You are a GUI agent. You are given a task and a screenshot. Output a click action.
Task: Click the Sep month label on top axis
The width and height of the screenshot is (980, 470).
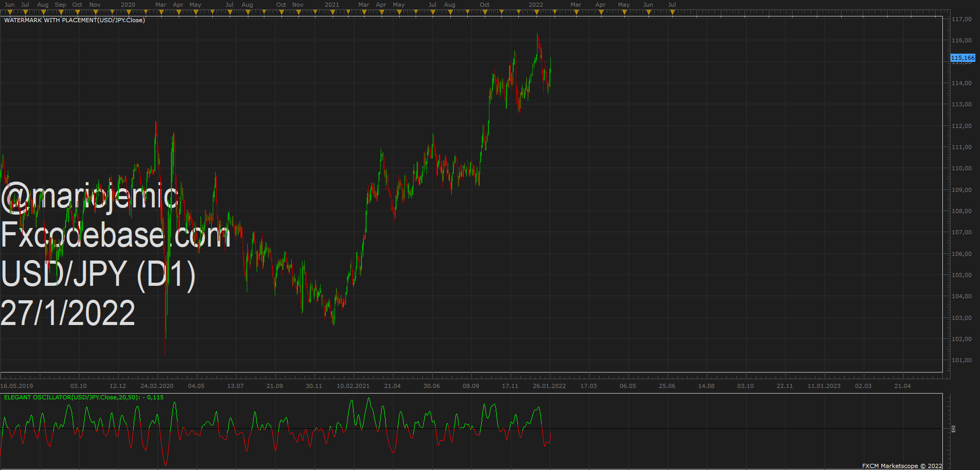click(x=60, y=5)
